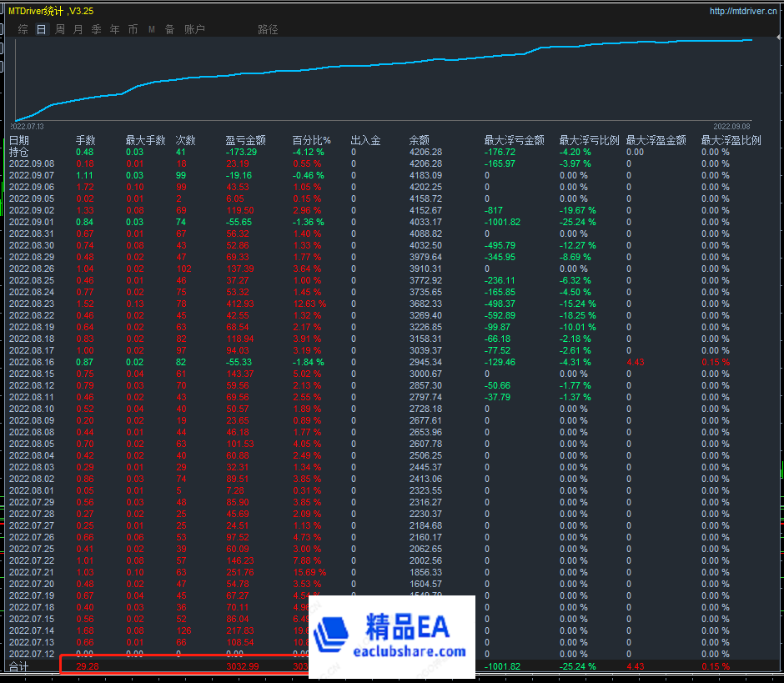Open the 备 notes tab
Viewport: 784px width, 683px height.
click(x=169, y=29)
